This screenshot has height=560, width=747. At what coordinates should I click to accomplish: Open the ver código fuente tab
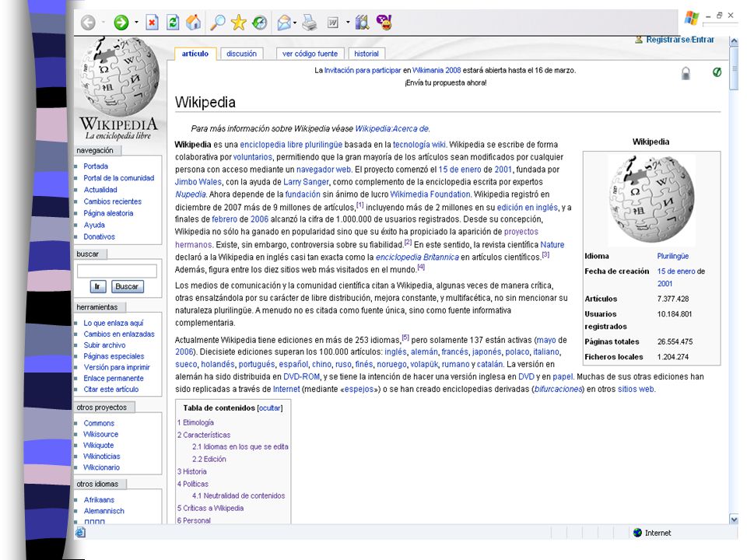coord(310,54)
